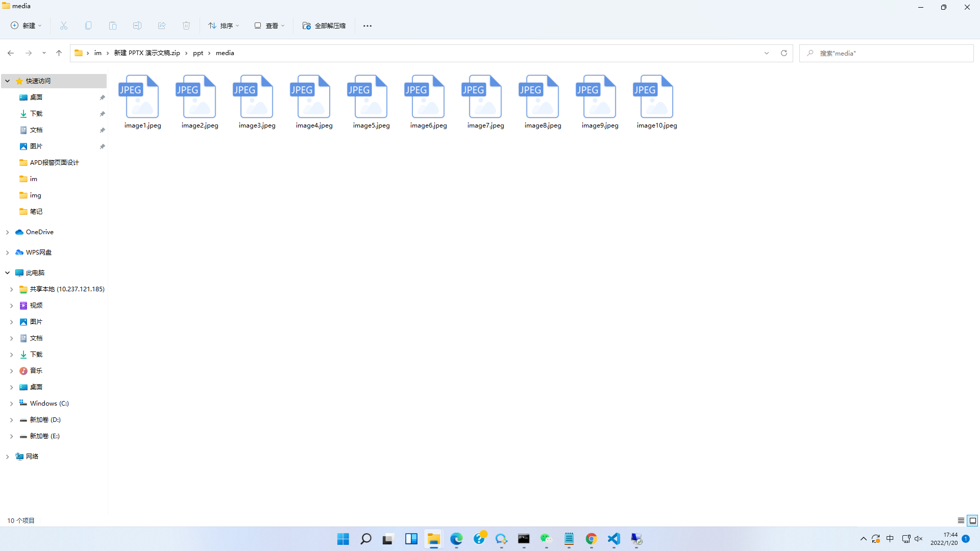Open Microsoft Edge from taskbar
The image size is (980, 551).
(456, 539)
